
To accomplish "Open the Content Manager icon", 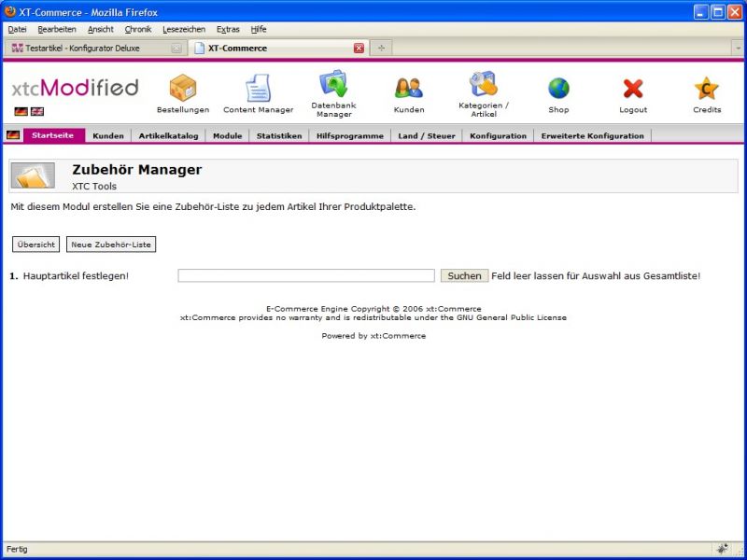I will tap(258, 88).
